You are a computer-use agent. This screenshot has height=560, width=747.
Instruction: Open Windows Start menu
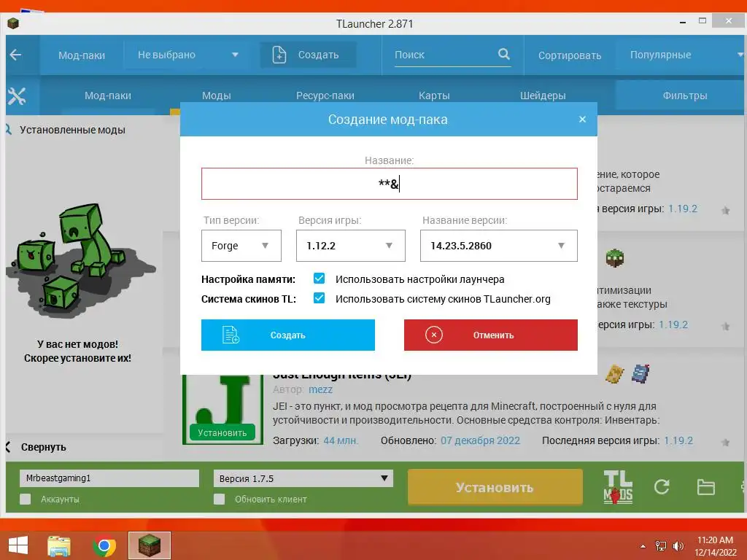pos(18,545)
